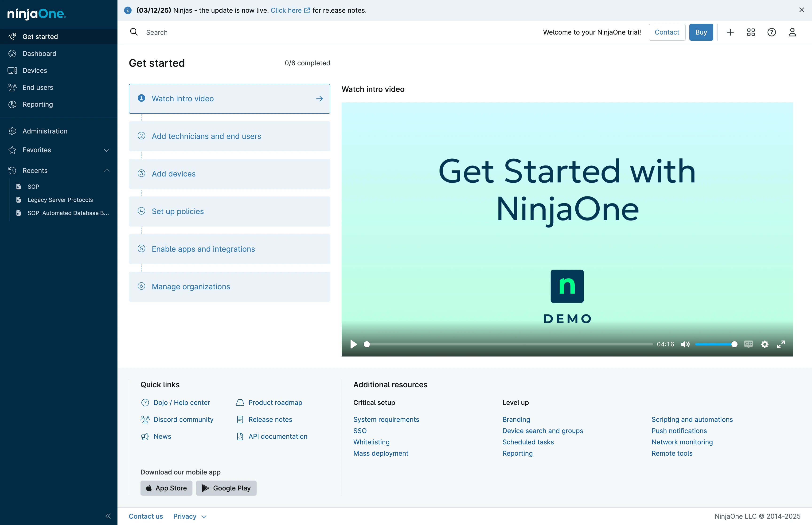Play the intro video
This screenshot has width=812, height=525.
[x=354, y=344]
